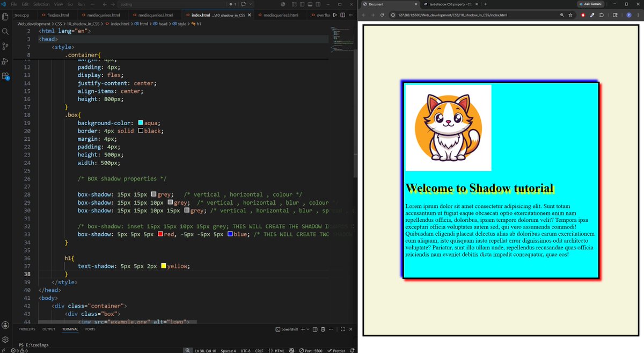Toggle Live Server Port : 5500

coord(311,350)
